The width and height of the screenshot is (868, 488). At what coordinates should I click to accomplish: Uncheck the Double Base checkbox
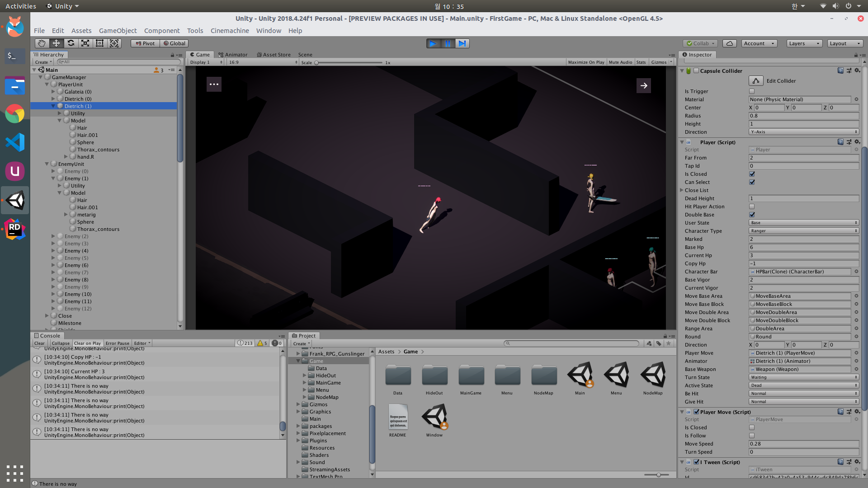click(x=752, y=215)
